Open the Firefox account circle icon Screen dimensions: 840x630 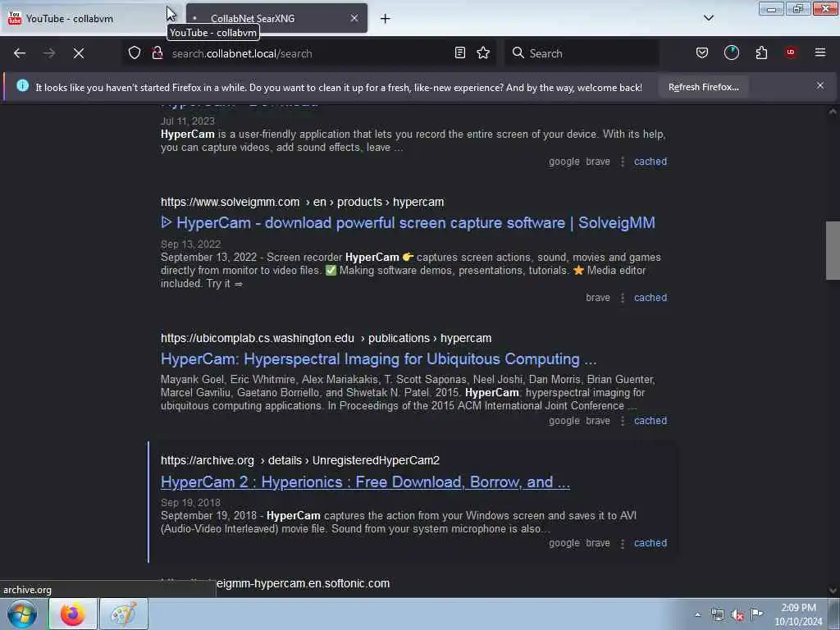pos(731,53)
